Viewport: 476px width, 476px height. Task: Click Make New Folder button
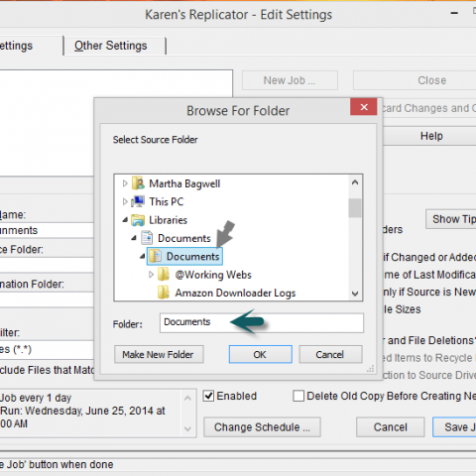point(159,354)
